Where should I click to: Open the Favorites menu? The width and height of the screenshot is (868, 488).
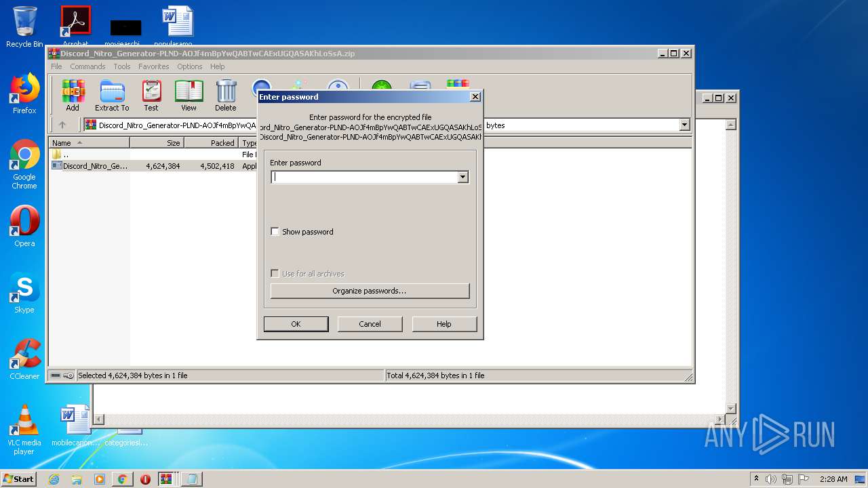tap(154, 66)
